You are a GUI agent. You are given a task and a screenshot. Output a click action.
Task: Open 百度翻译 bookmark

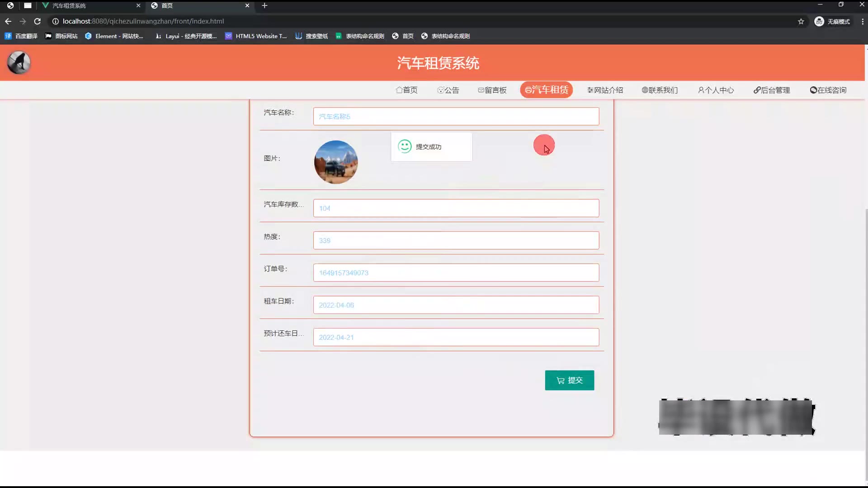click(x=21, y=36)
